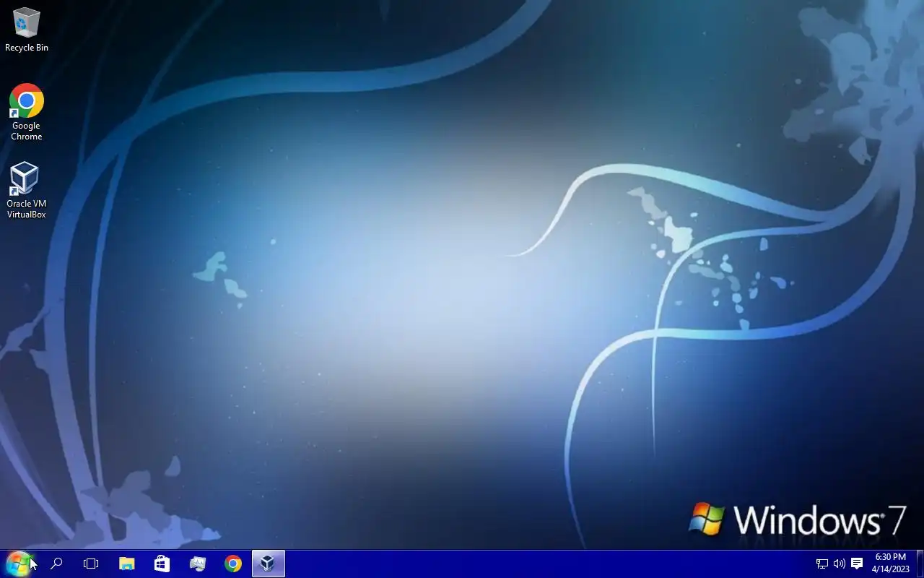
Task: Open the taskbar search magnifier
Action: pyautogui.click(x=56, y=564)
